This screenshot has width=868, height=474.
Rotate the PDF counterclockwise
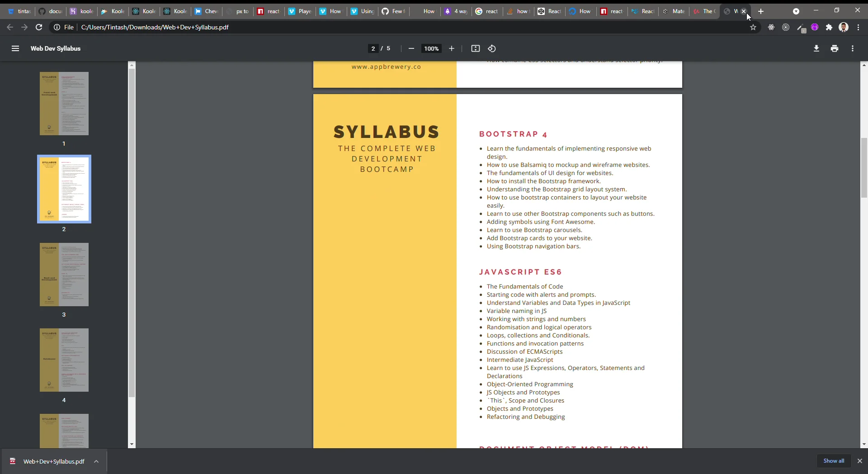pyautogui.click(x=492, y=48)
